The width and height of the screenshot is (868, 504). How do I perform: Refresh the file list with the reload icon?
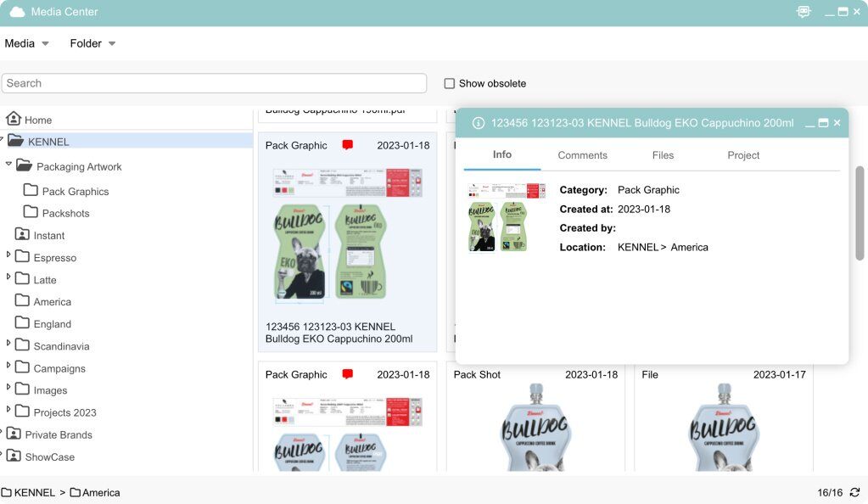[853, 492]
